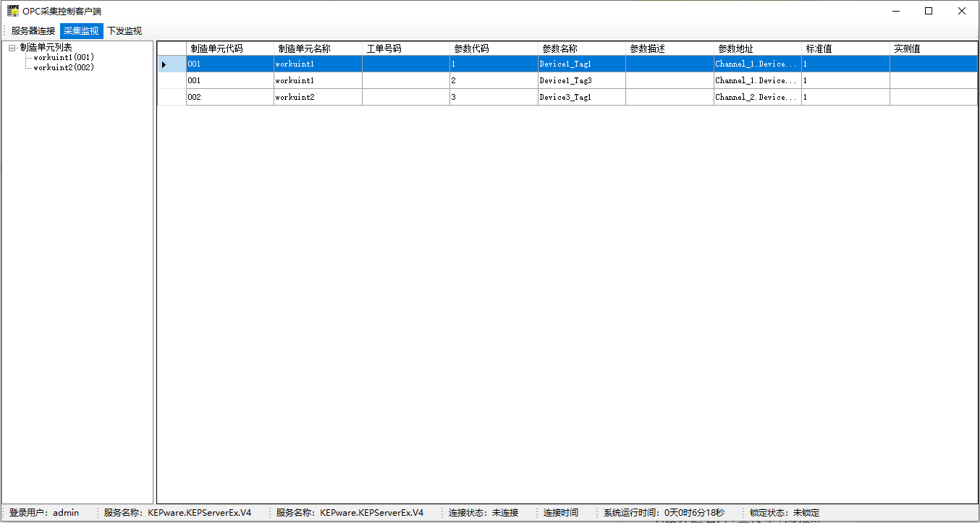Maximize the OPC采集控制客户端 window

pyautogui.click(x=929, y=11)
